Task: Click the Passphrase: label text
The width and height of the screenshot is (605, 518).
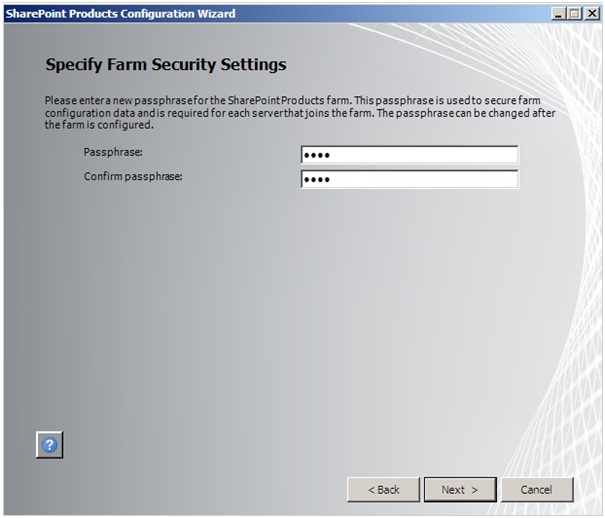Action: click(x=113, y=152)
